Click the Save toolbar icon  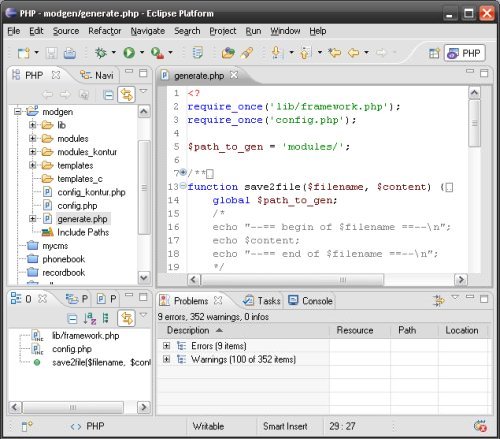(51, 53)
